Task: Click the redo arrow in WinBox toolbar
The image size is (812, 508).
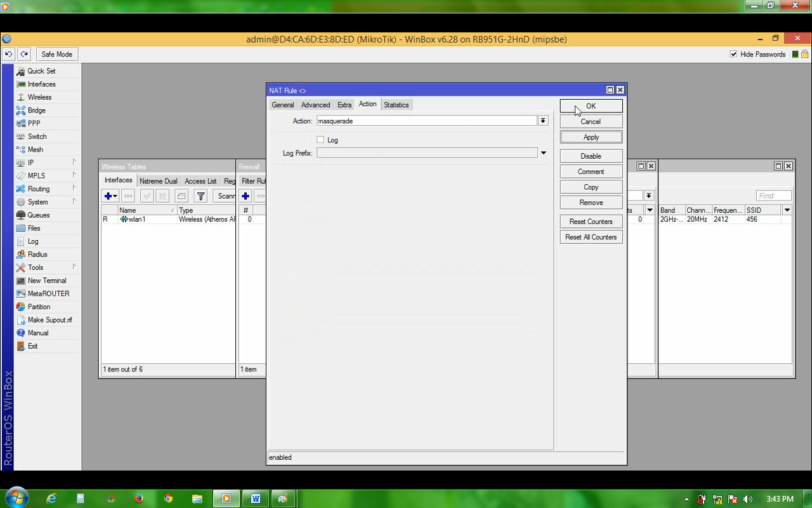Action: [x=23, y=55]
